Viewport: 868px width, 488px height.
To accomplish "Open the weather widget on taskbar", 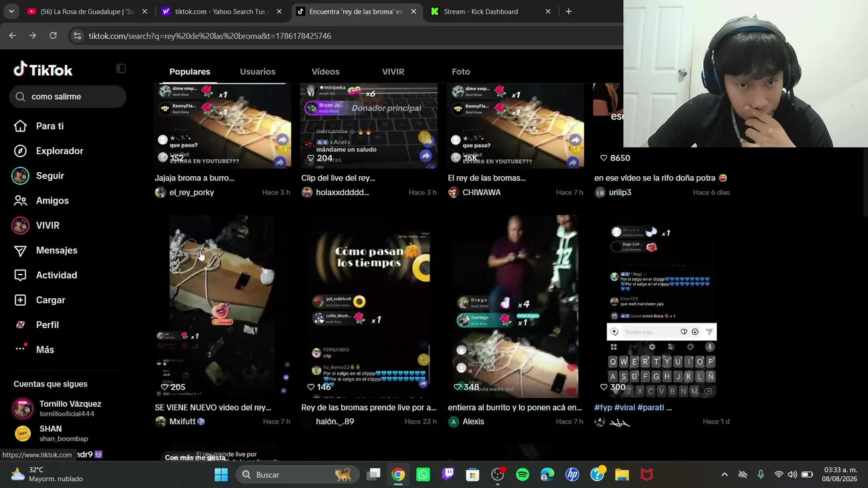I will [47, 474].
